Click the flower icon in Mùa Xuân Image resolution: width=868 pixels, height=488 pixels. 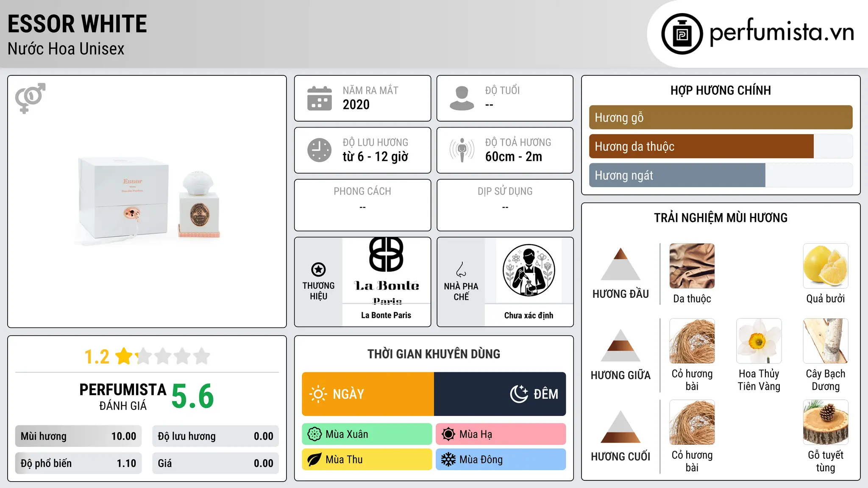coord(314,434)
